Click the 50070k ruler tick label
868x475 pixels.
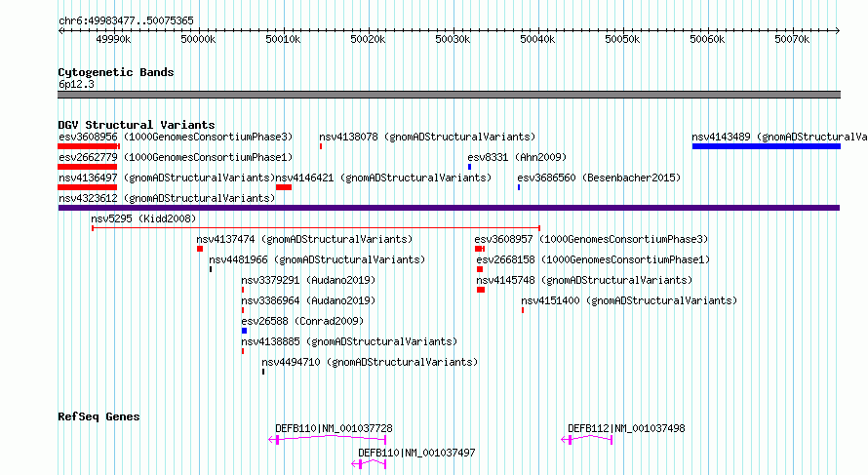coord(792,39)
